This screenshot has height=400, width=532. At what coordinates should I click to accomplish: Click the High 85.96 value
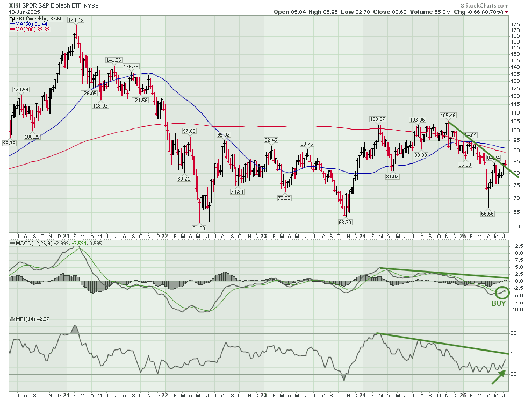click(323, 12)
